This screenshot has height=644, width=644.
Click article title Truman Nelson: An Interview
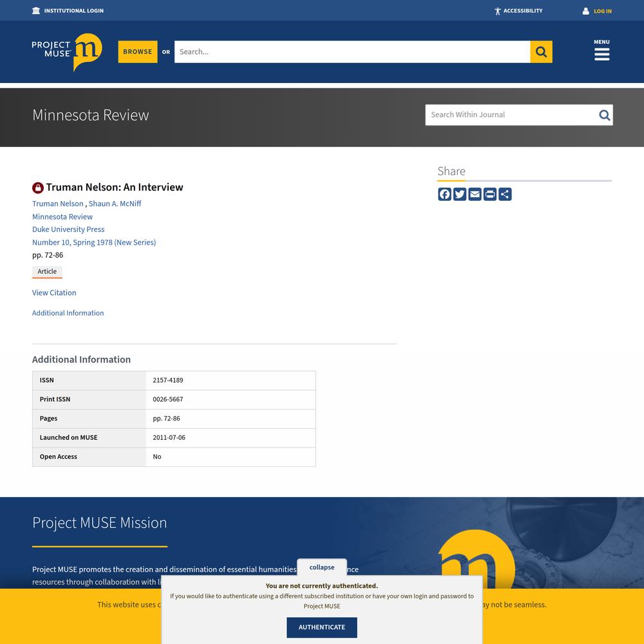point(115,187)
